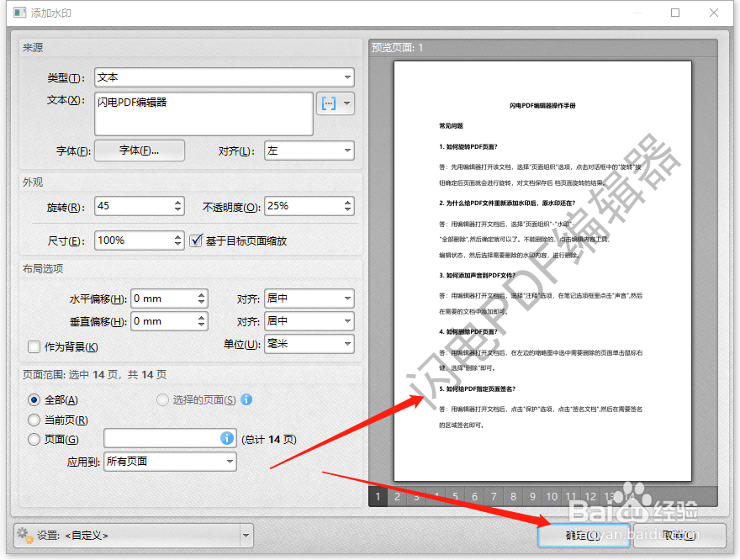Screen dimensions: 740x560
Task: Click the page range input field
Action: 170,438
